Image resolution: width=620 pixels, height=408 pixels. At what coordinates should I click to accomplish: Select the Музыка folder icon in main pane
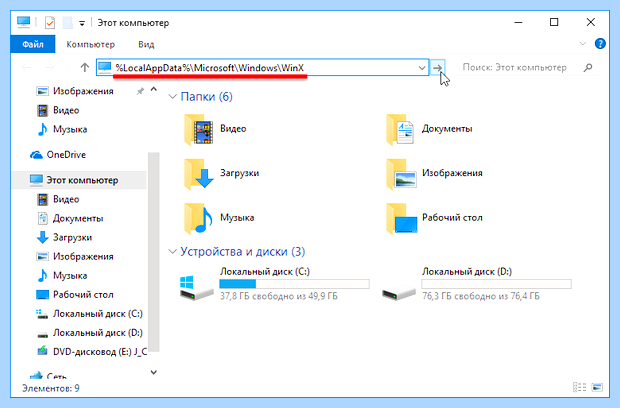pyautogui.click(x=199, y=218)
